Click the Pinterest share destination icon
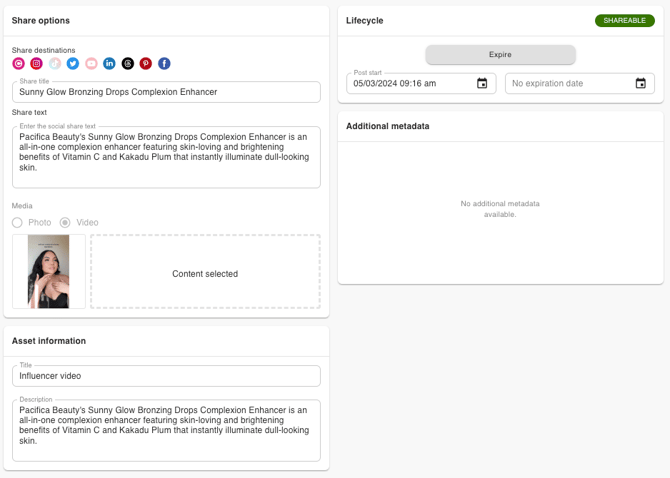This screenshot has width=670, height=478. tap(146, 64)
